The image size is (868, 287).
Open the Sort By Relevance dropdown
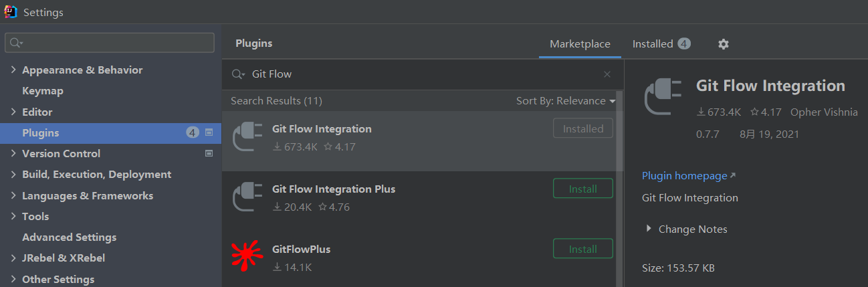pos(566,101)
